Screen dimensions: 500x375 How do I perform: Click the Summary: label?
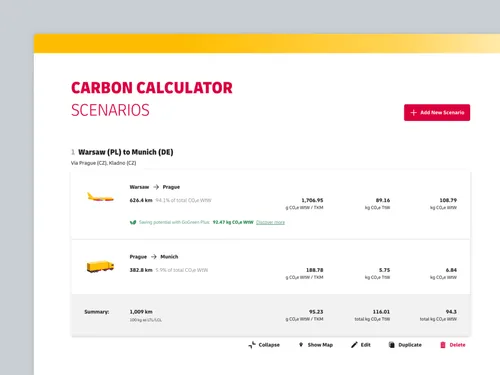pos(97,312)
